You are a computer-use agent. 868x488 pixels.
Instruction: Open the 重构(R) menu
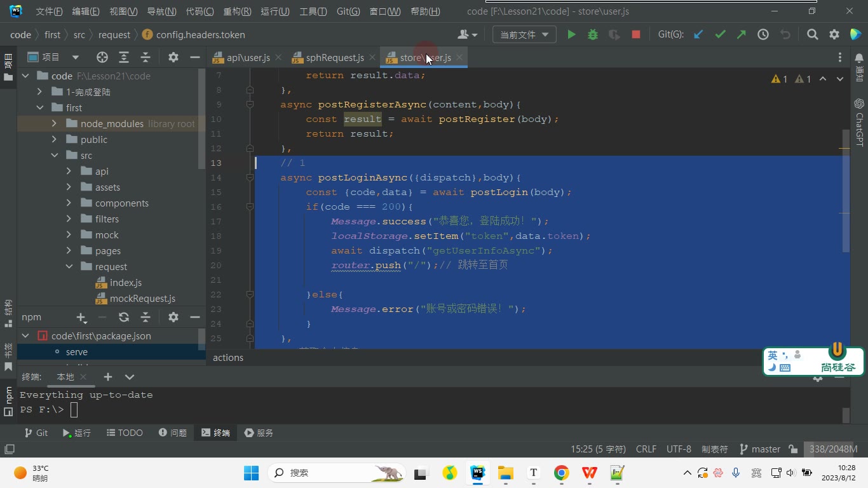[x=237, y=11]
